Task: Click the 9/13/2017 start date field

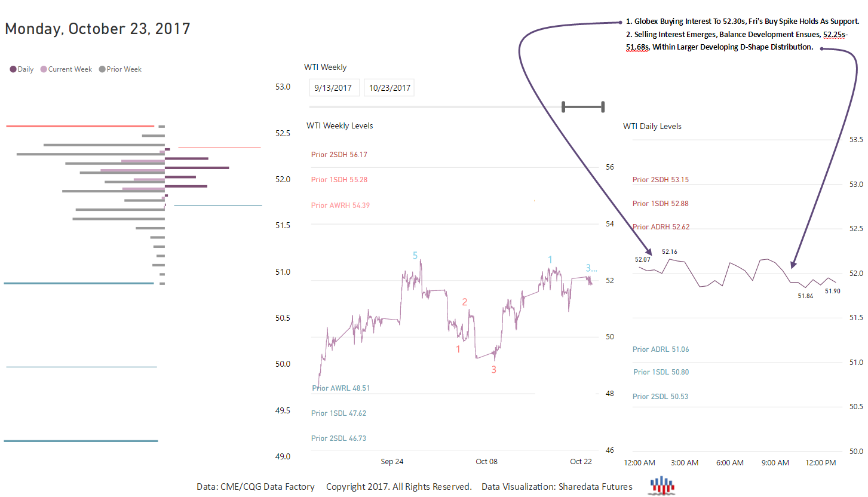Action: [335, 88]
